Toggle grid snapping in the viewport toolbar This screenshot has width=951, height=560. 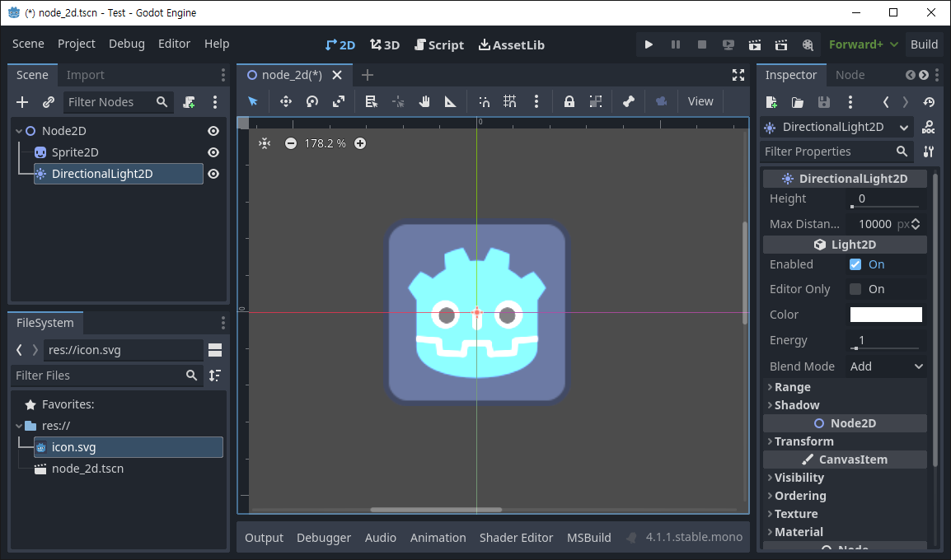510,101
